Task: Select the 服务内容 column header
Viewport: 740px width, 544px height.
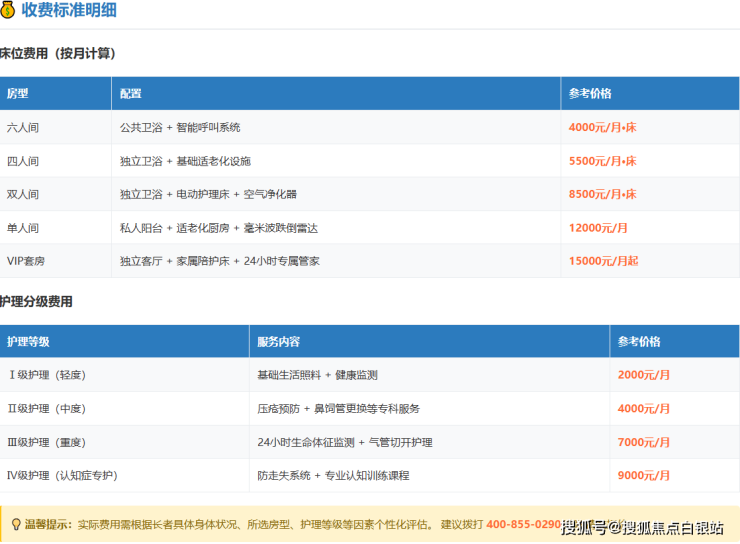Action: click(x=279, y=342)
